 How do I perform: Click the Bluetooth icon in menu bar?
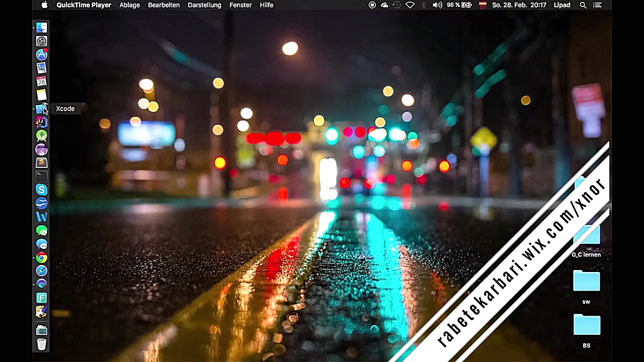point(424,5)
